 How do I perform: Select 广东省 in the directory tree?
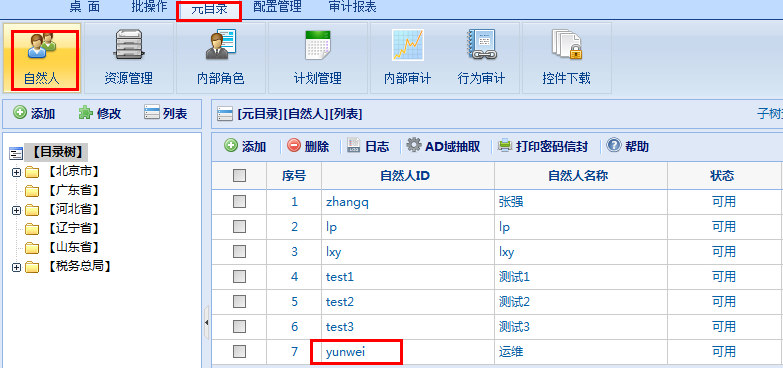point(73,191)
